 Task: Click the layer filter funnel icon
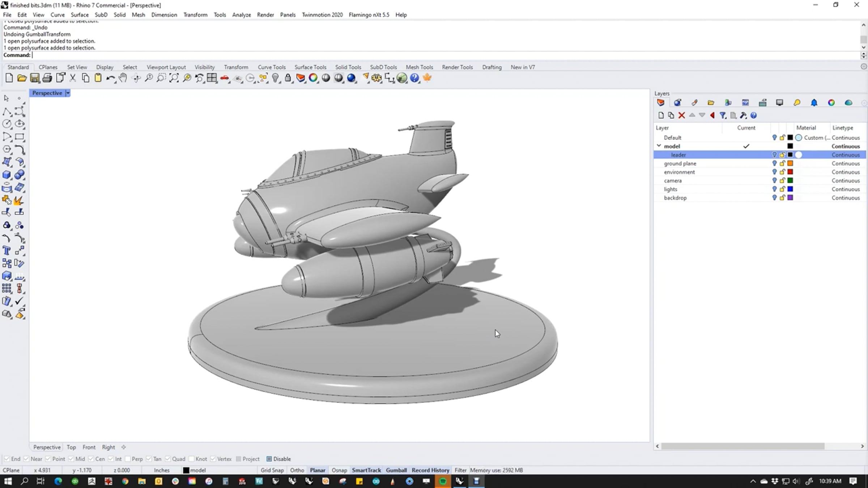coord(723,115)
